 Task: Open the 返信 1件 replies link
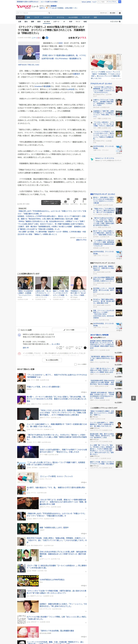coord(26,348)
